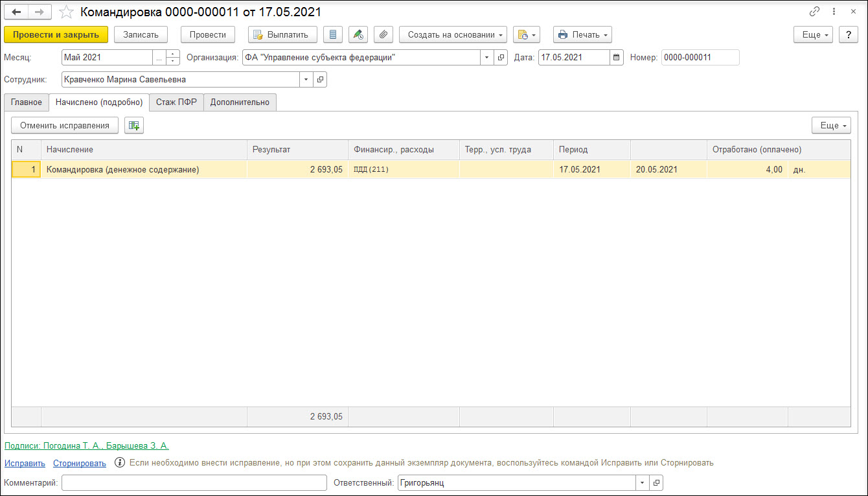The width and height of the screenshot is (868, 496).
Task: Click Отменить исправления
Action: (65, 125)
